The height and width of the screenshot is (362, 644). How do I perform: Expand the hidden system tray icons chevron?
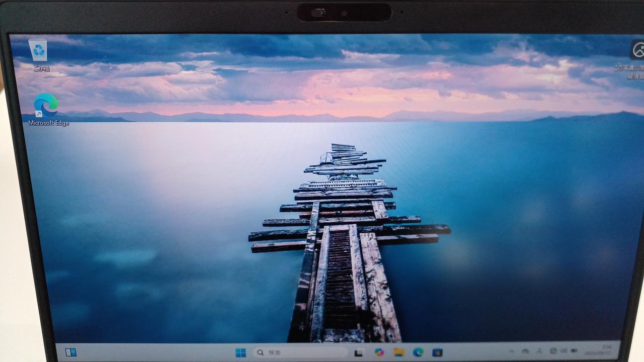click(x=512, y=351)
